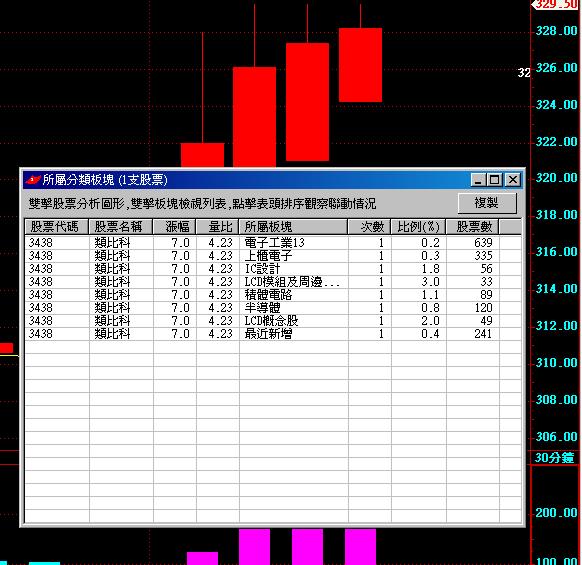Select the 電子工業13 sector row
The width and height of the screenshot is (582, 565).
tap(273, 243)
